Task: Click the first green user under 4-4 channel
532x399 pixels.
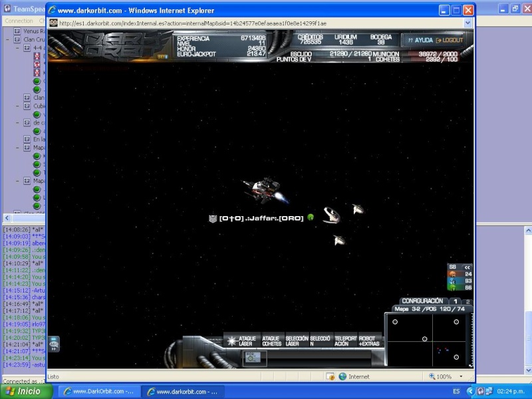Action: pyautogui.click(x=37, y=81)
